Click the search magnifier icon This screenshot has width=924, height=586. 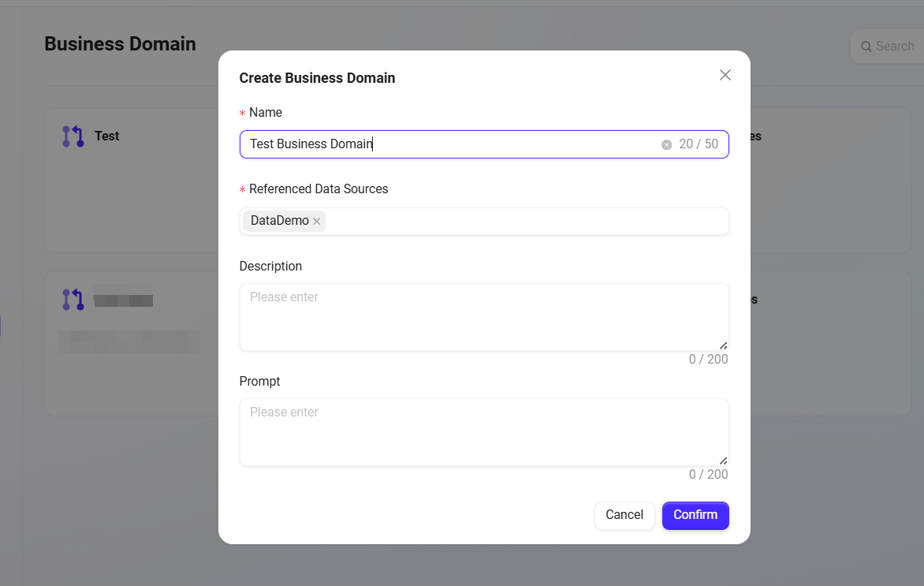(866, 47)
